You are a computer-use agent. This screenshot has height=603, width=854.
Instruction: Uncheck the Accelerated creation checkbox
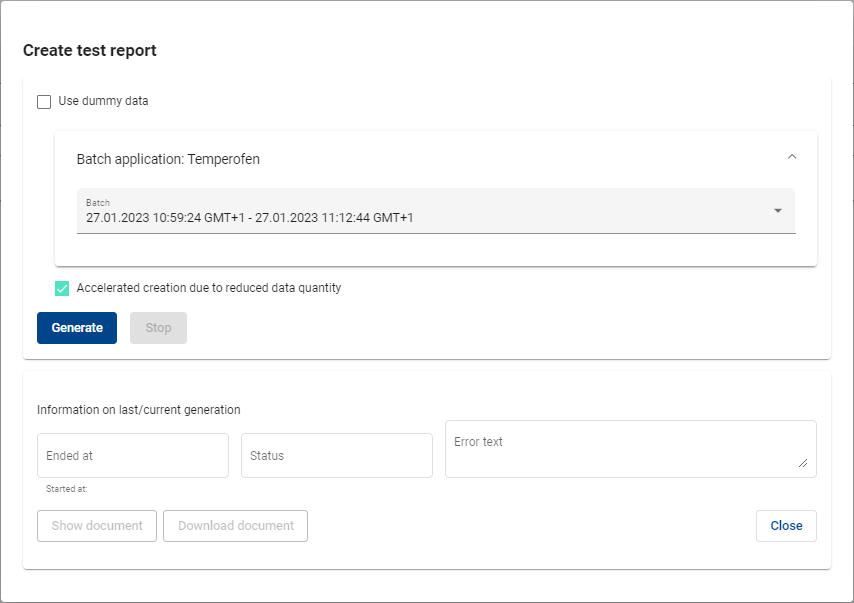click(62, 289)
